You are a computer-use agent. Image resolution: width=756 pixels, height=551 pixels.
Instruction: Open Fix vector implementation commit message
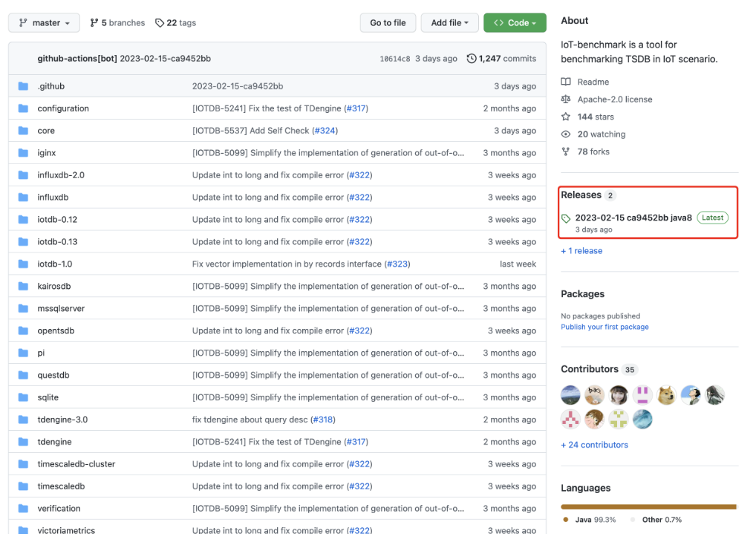pyautogui.click(x=287, y=264)
